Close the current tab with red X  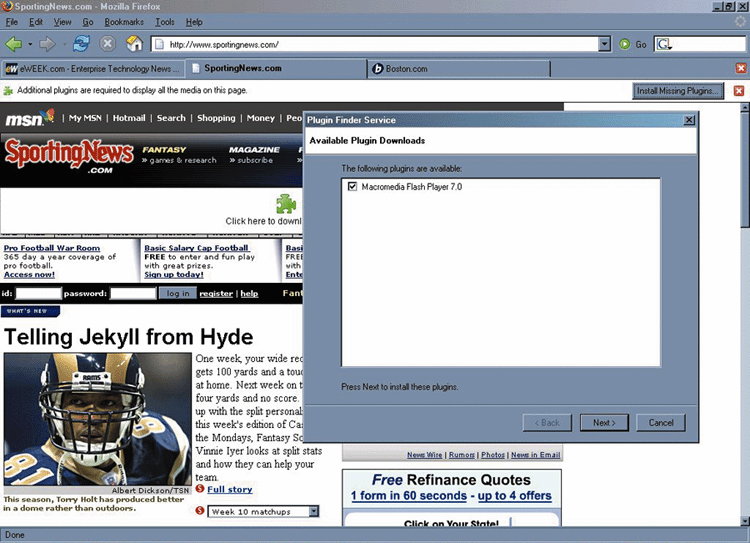coord(741,68)
